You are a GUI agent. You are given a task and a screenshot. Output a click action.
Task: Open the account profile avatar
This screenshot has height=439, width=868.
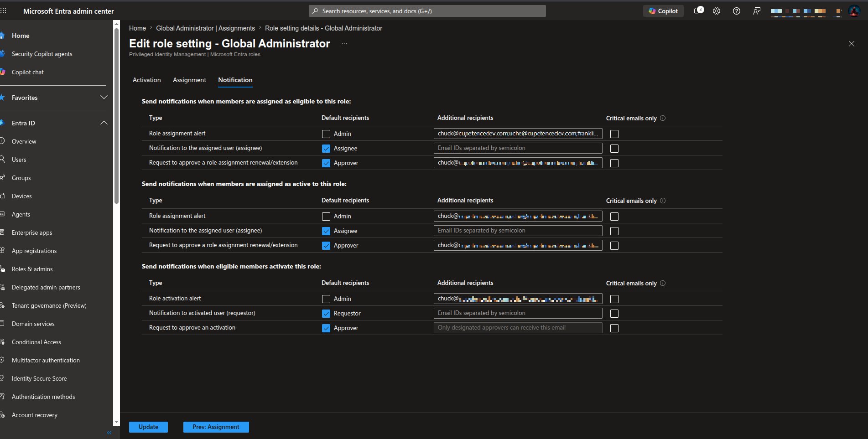854,11
